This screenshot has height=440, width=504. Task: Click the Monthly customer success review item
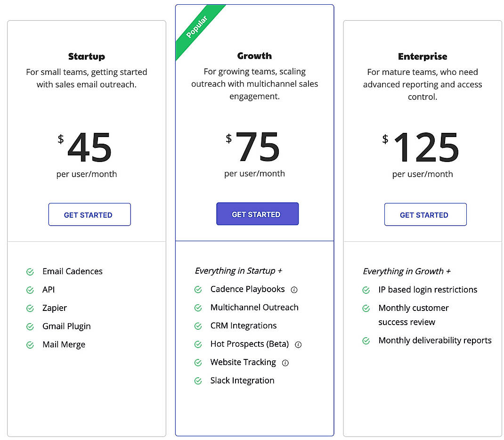click(x=413, y=315)
